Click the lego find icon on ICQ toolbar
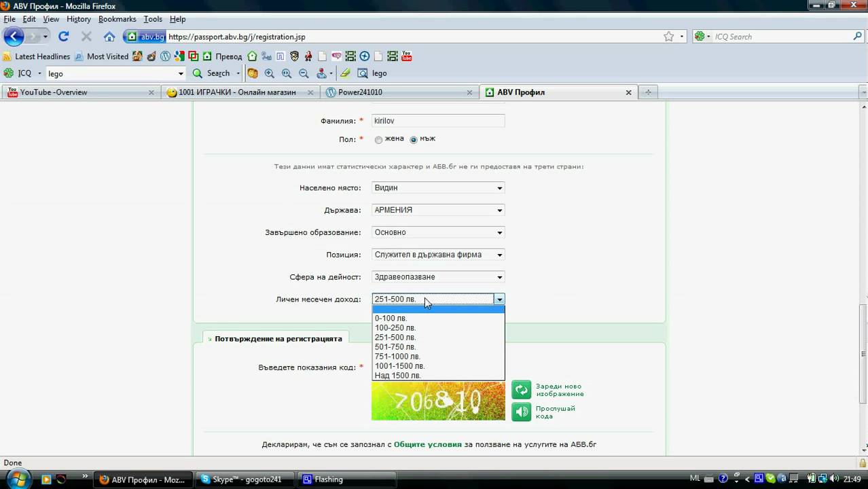 (372, 73)
